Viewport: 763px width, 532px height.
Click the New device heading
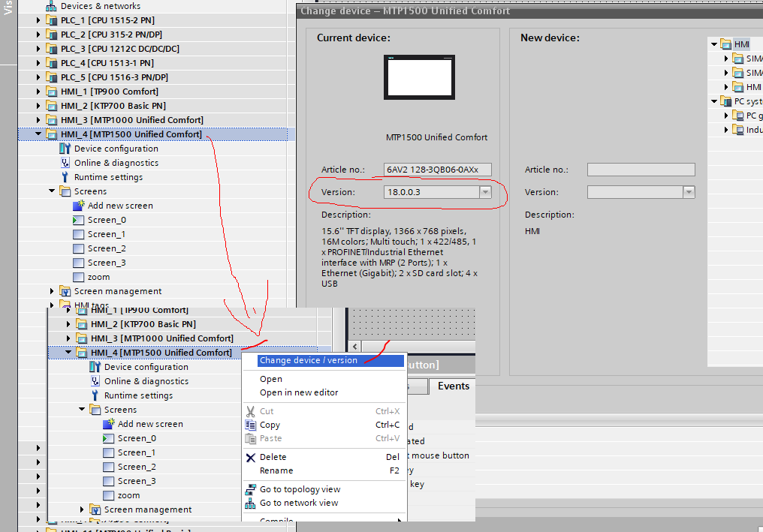(x=550, y=38)
